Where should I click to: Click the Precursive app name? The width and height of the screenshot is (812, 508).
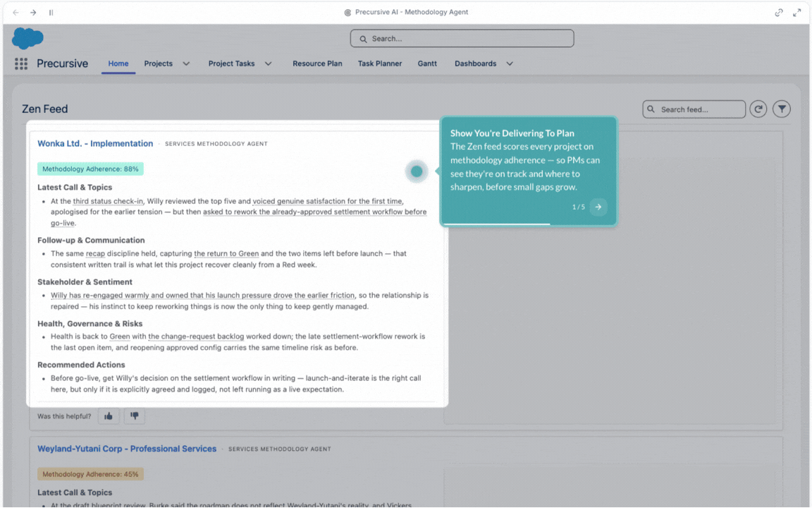62,64
